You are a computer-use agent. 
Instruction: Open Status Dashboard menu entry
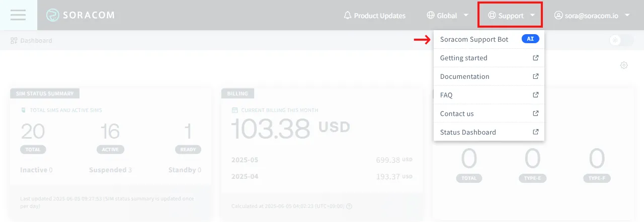(489, 132)
